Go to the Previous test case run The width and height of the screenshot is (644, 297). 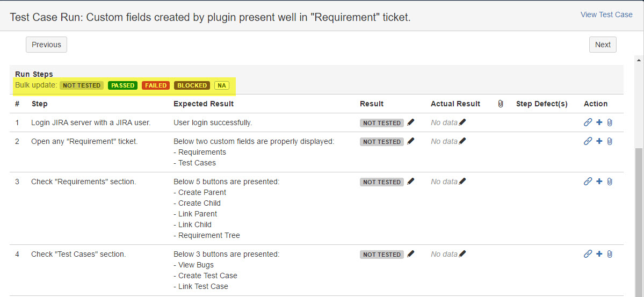pos(46,45)
